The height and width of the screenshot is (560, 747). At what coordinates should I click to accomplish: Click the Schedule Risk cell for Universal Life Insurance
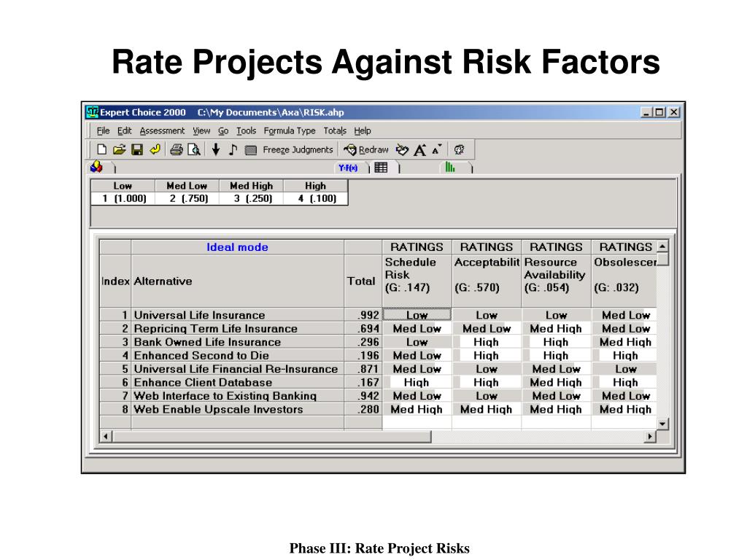[x=417, y=315]
